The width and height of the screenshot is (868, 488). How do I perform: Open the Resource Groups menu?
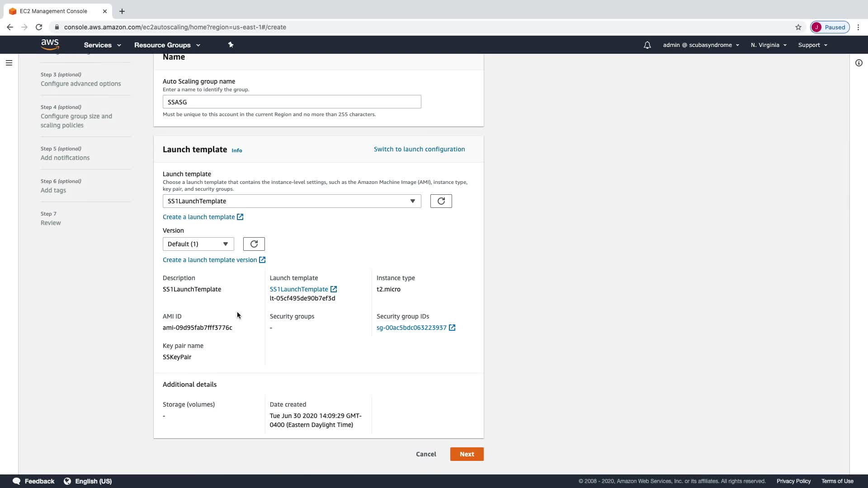[x=167, y=45]
